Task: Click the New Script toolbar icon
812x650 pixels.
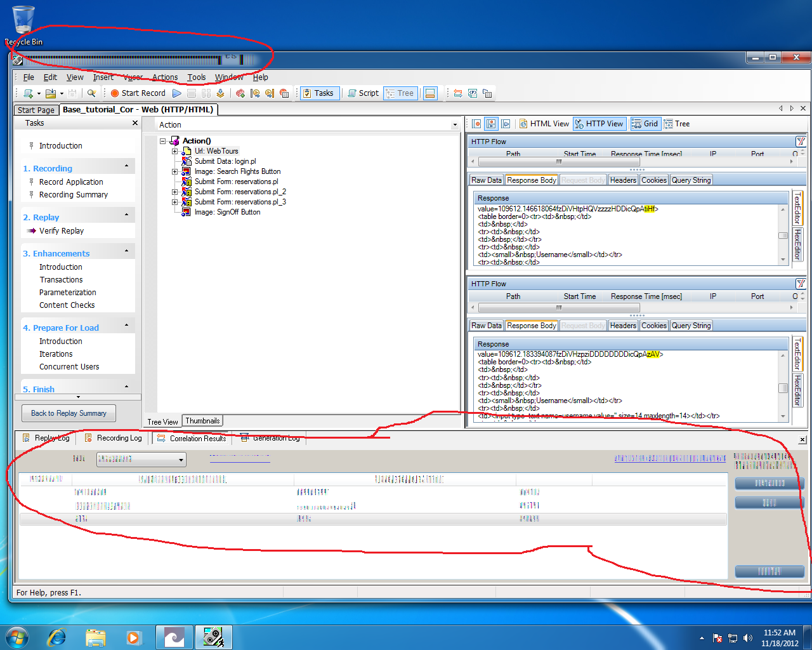Action: click(28, 93)
